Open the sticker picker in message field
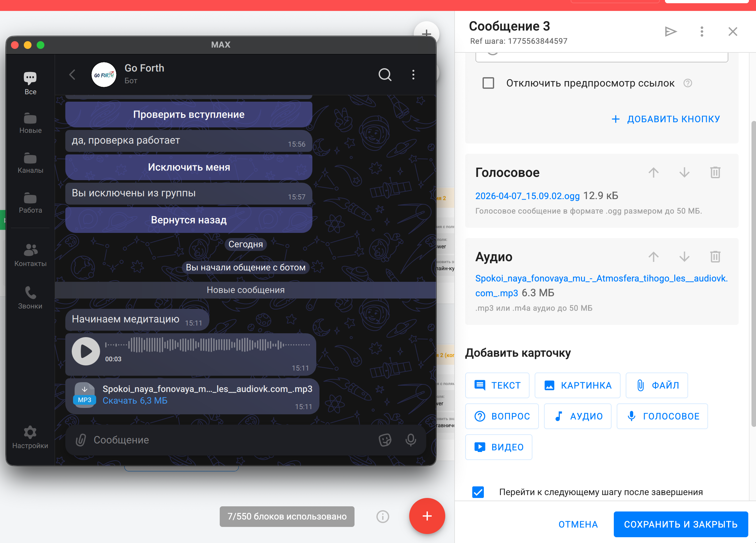756x543 pixels. pos(385,440)
